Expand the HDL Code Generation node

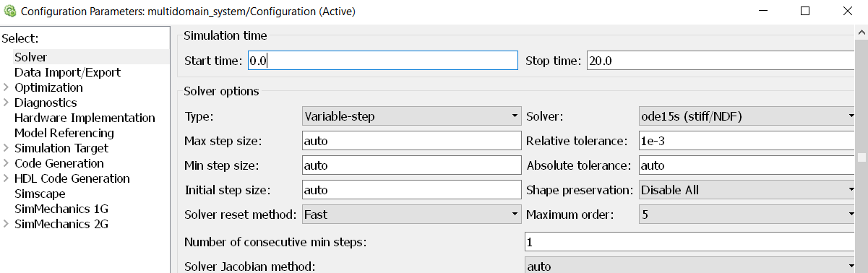click(x=6, y=178)
